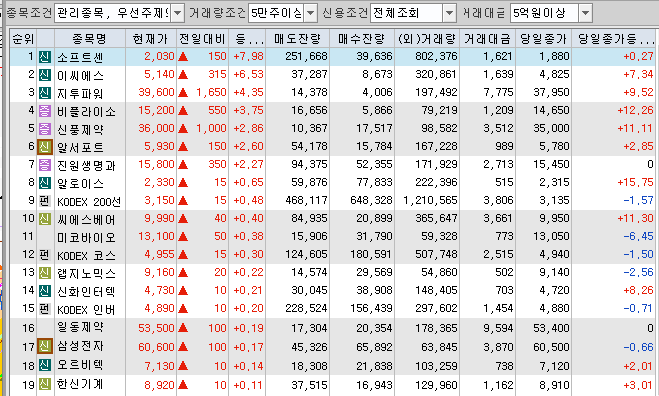Image resolution: width=659 pixels, height=396 pixels.
Task: Select stock name 오르비텍
Action: point(80,365)
